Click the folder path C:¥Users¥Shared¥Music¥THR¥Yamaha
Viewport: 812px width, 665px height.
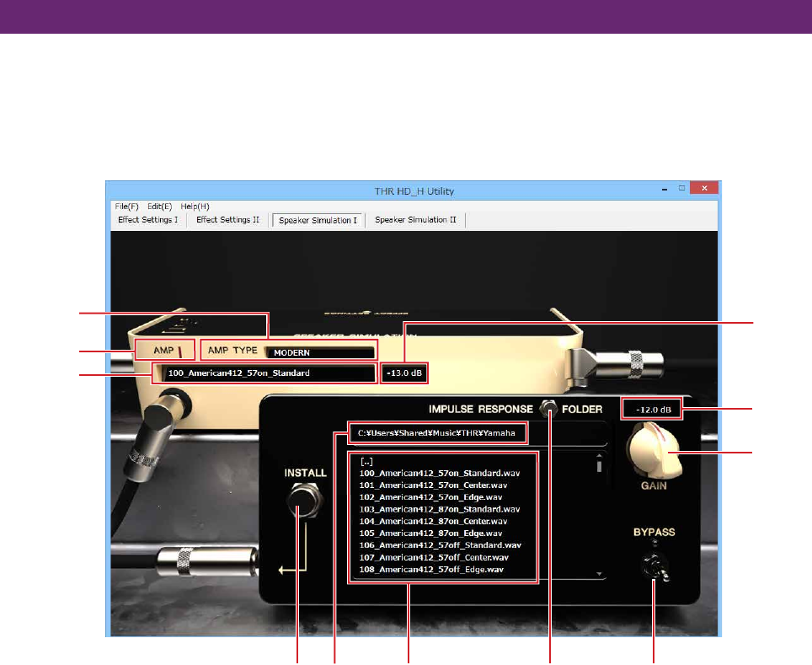pyautogui.click(x=437, y=432)
